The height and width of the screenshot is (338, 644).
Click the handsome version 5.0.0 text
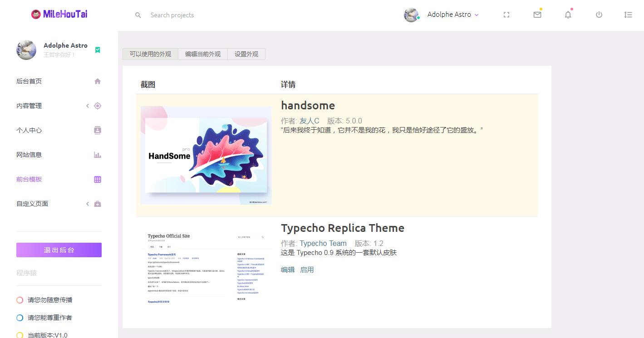point(344,121)
